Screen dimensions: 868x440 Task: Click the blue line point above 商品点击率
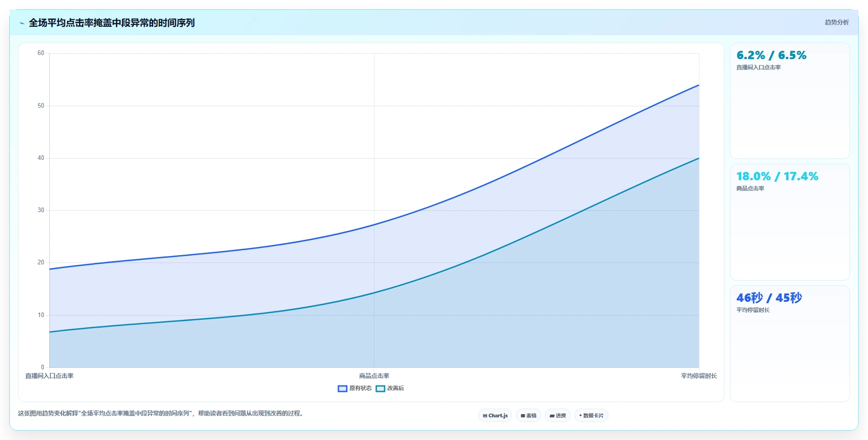tap(374, 225)
